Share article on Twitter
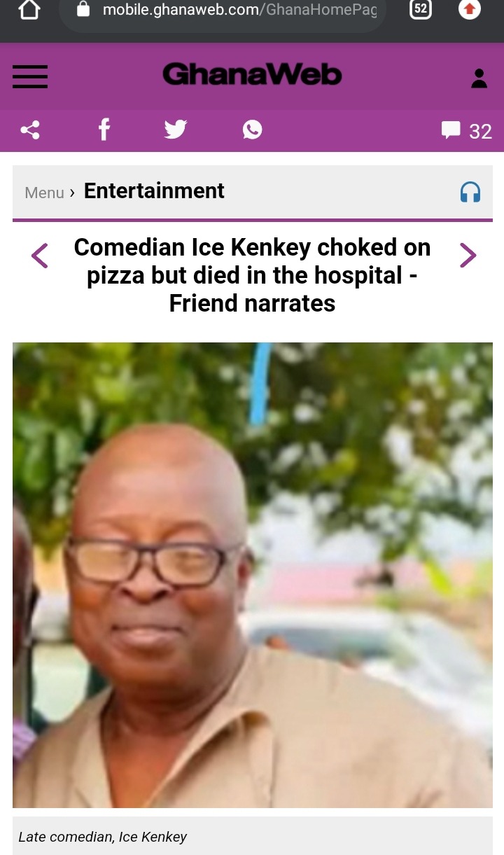This screenshot has width=504, height=855. pyautogui.click(x=176, y=130)
